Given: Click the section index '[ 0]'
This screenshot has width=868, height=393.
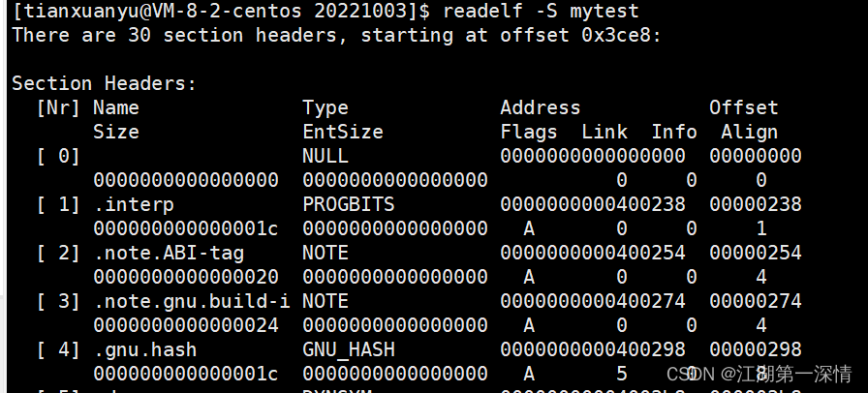Looking at the screenshot, I should point(58,156).
